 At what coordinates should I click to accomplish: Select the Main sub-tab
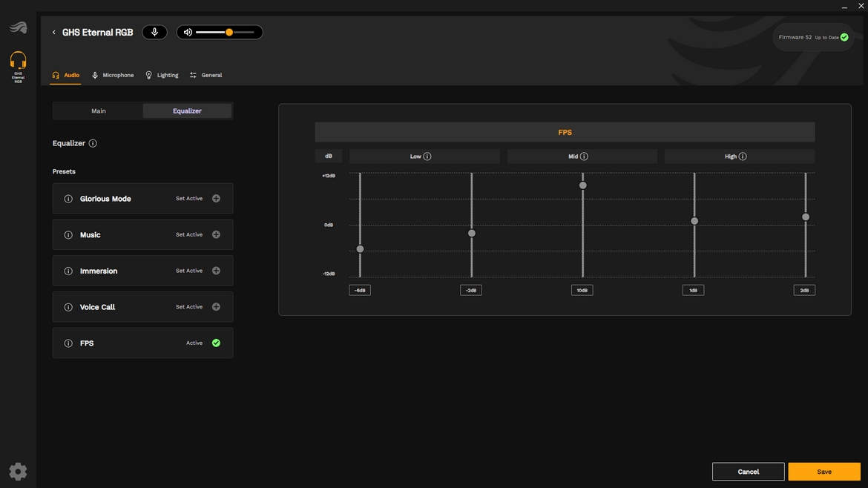tap(99, 111)
